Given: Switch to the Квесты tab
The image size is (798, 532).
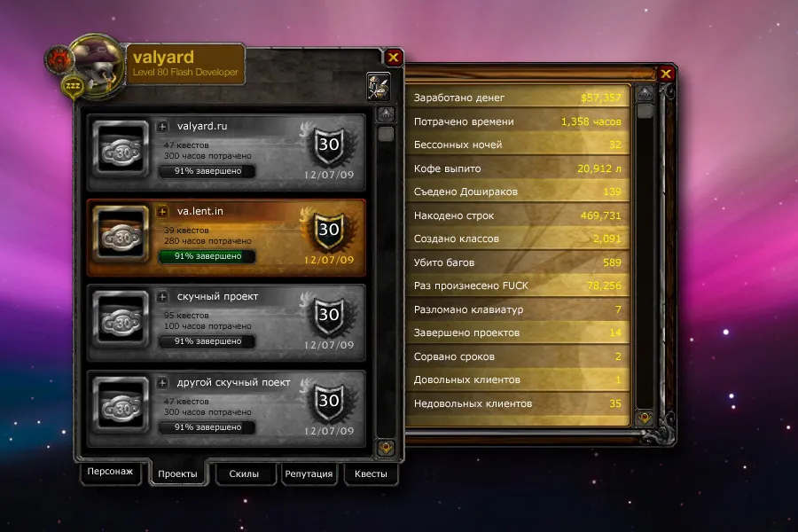Looking at the screenshot, I should [x=371, y=474].
